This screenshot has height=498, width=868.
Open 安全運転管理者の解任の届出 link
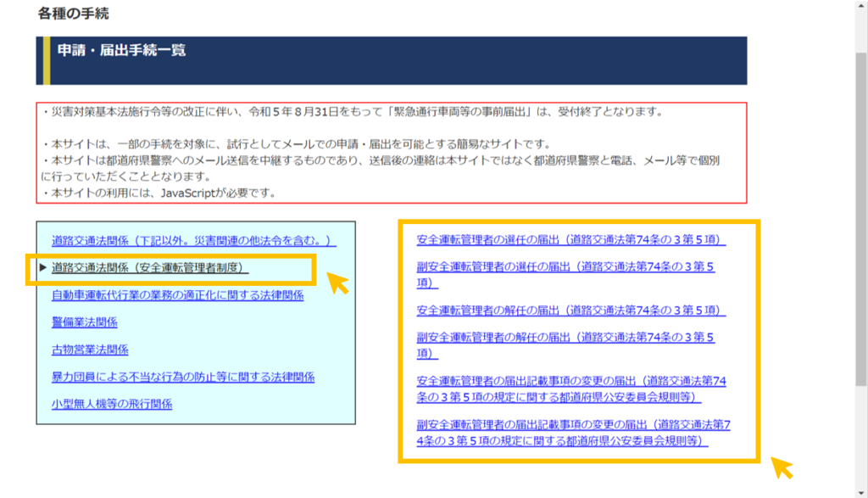pos(570,311)
